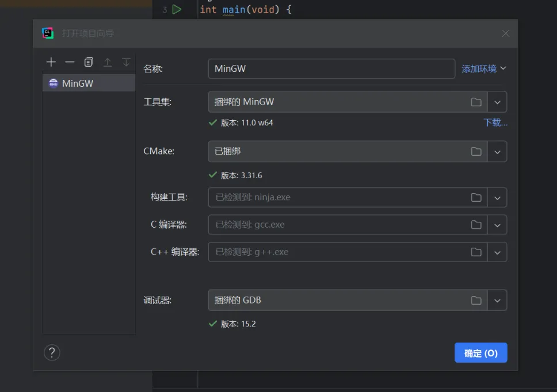Click the 捆绑的 GDB debugger field
The width and height of the screenshot is (557, 392).
coord(348,300)
